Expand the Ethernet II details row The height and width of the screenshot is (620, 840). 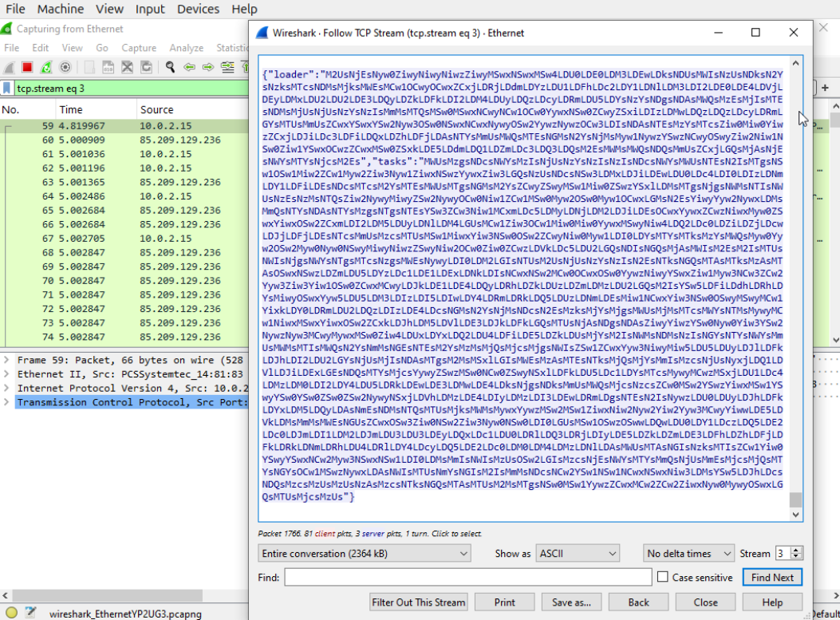pyautogui.click(x=7, y=374)
